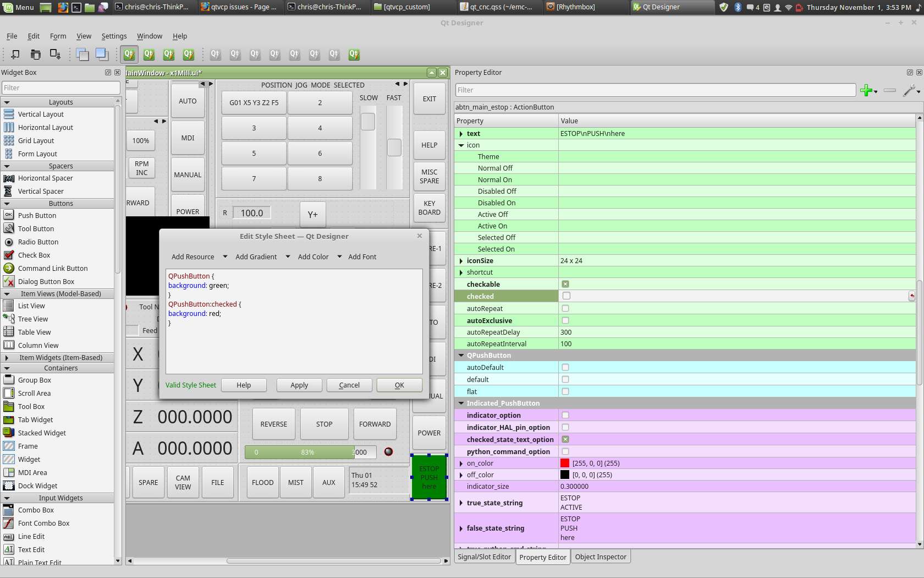Expand the text property row
This screenshot has width=924, height=578.
461,134
